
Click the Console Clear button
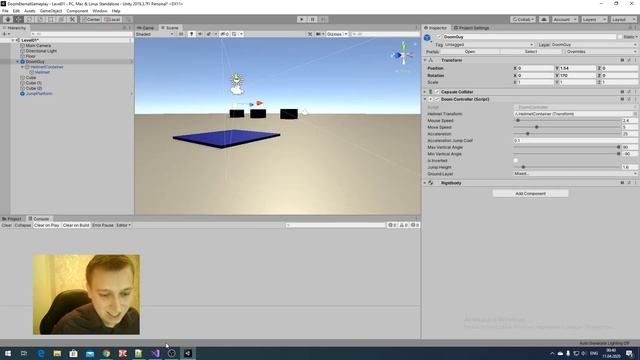click(7, 225)
